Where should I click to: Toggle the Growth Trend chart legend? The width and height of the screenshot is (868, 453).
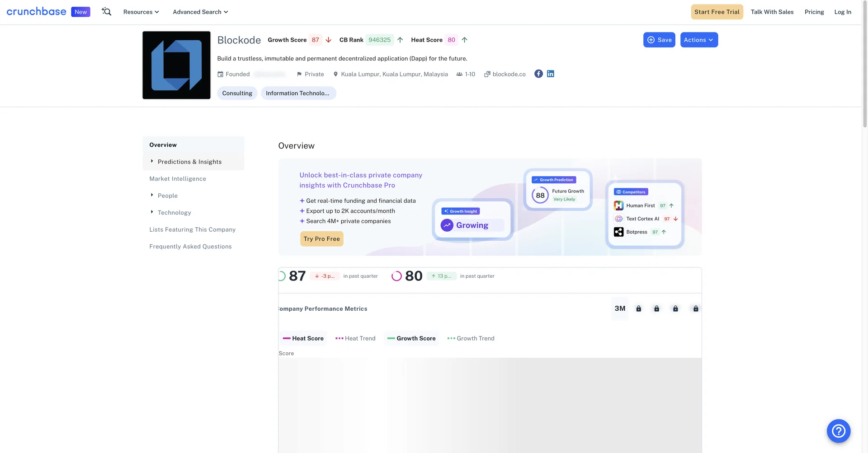tap(471, 338)
